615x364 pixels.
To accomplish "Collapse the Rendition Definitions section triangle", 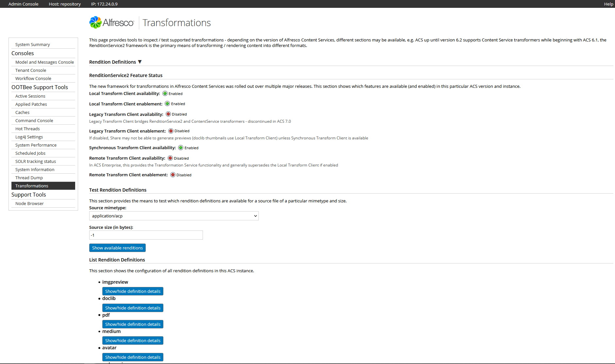I will pos(140,62).
